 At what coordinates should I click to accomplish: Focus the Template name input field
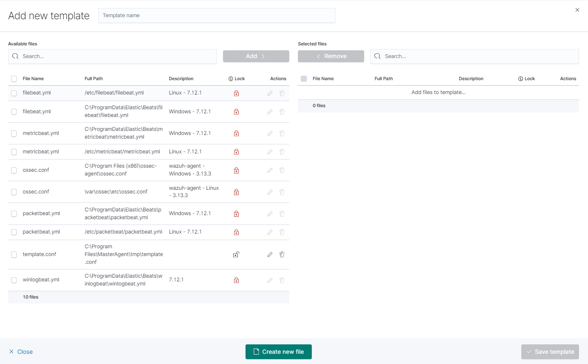216,16
